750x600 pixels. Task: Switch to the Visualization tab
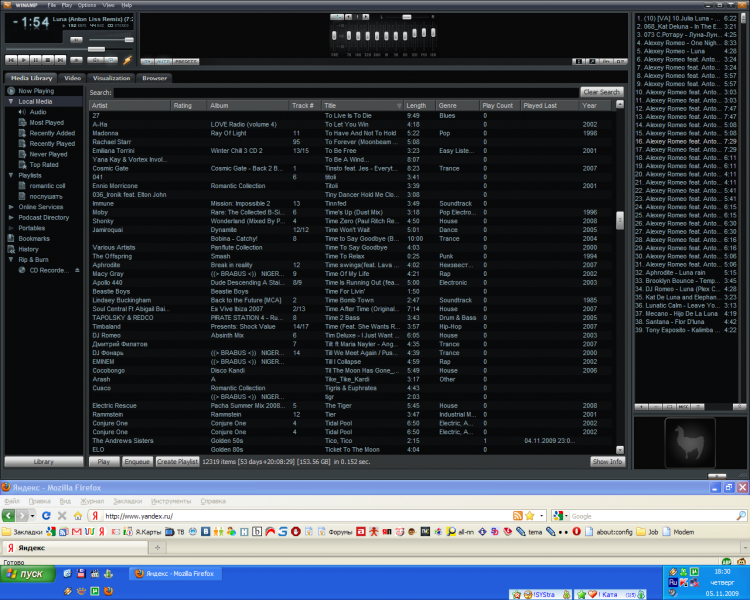point(111,78)
